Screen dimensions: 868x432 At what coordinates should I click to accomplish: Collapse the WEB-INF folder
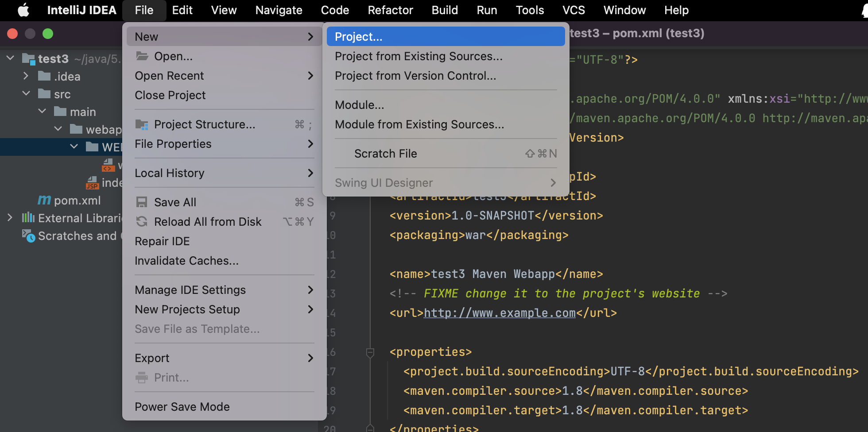click(74, 147)
